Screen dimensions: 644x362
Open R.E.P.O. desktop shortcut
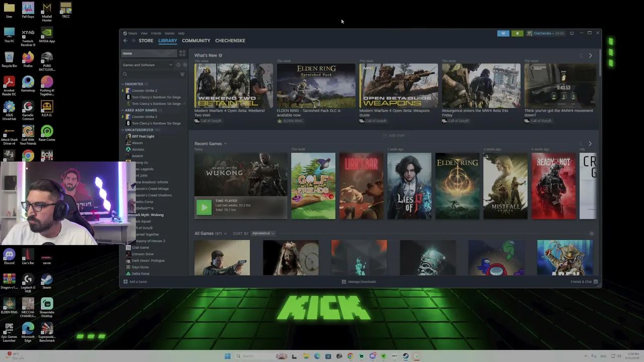pyautogui.click(x=47, y=109)
